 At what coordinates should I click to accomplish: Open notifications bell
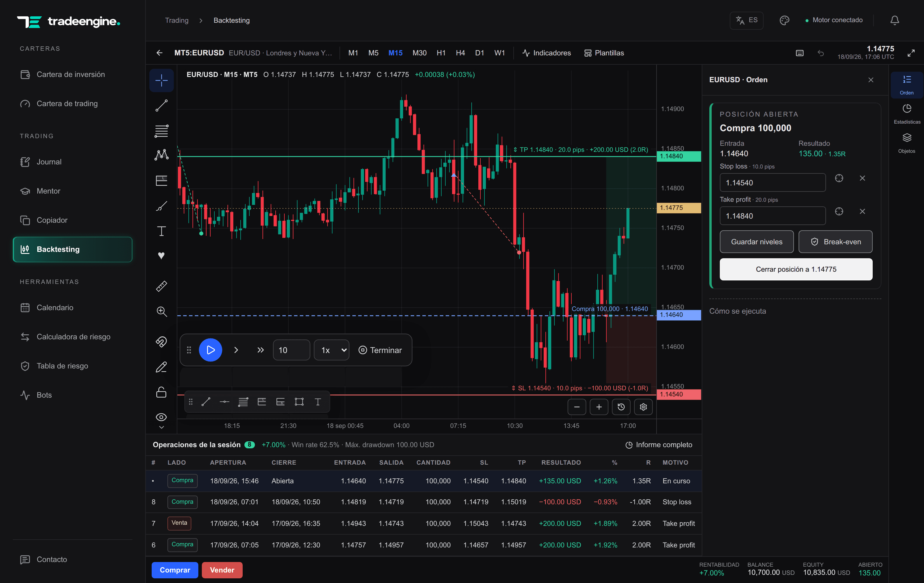pyautogui.click(x=895, y=20)
